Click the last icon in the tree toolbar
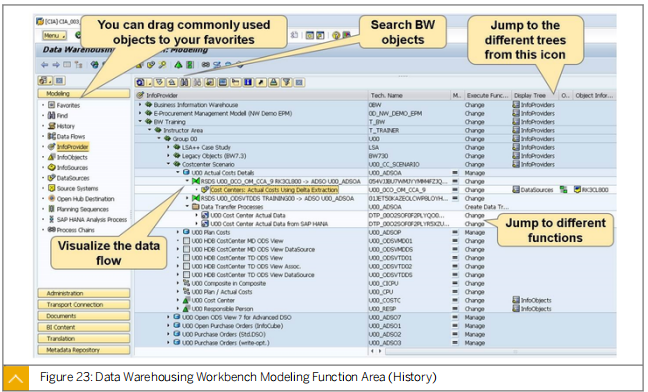648x392 pixels. point(299,82)
